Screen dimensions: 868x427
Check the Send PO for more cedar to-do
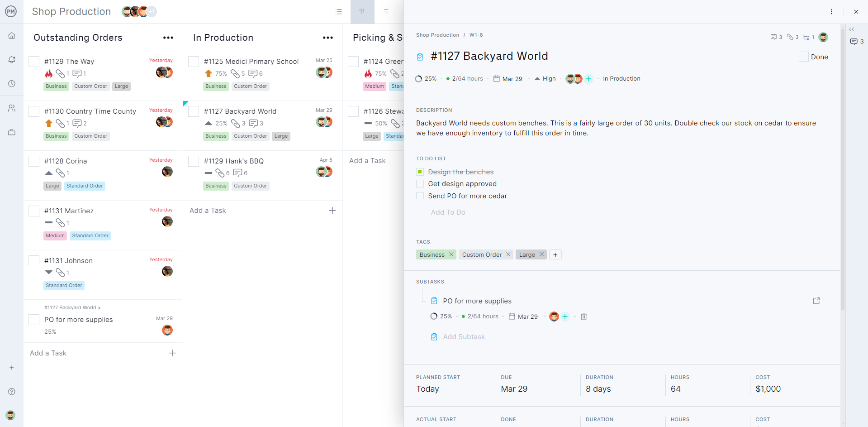(x=420, y=196)
